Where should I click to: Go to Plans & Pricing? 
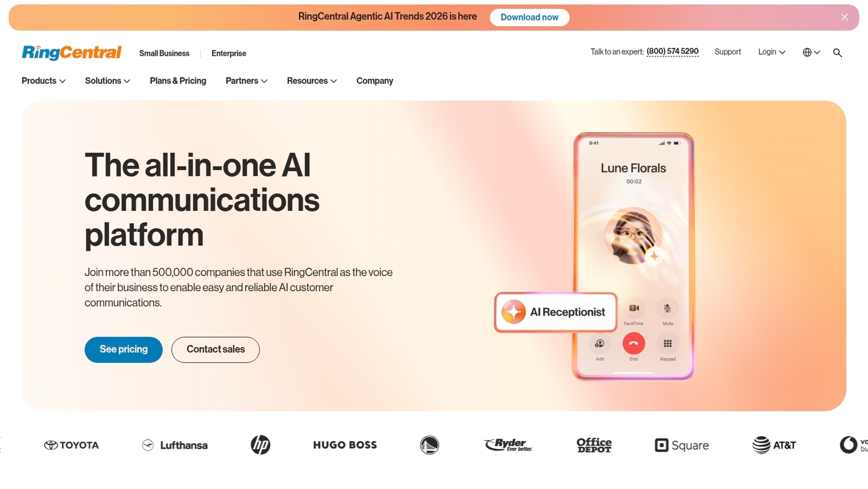pyautogui.click(x=178, y=81)
